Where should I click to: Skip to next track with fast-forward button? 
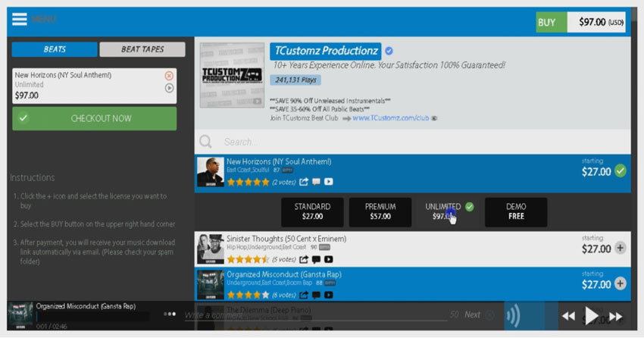tap(616, 316)
